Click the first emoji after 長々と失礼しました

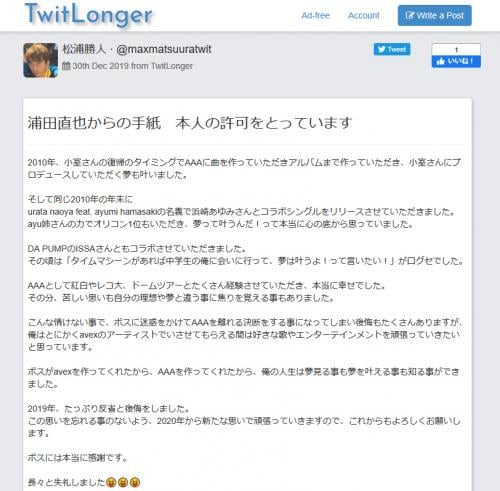111,482
